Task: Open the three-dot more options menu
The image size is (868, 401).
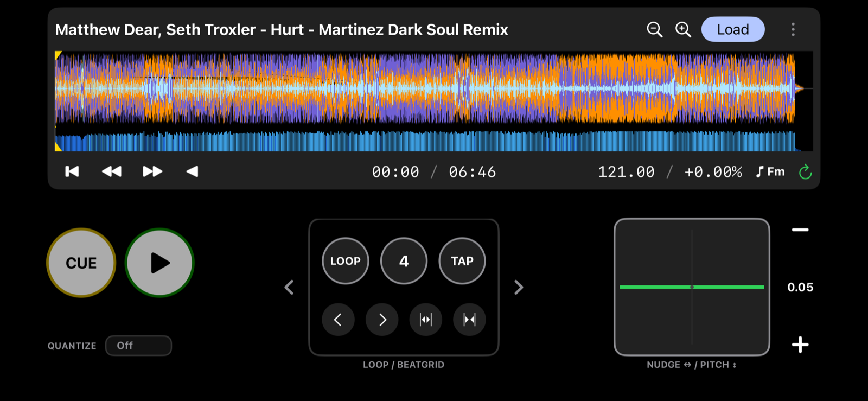Action: 793,29
